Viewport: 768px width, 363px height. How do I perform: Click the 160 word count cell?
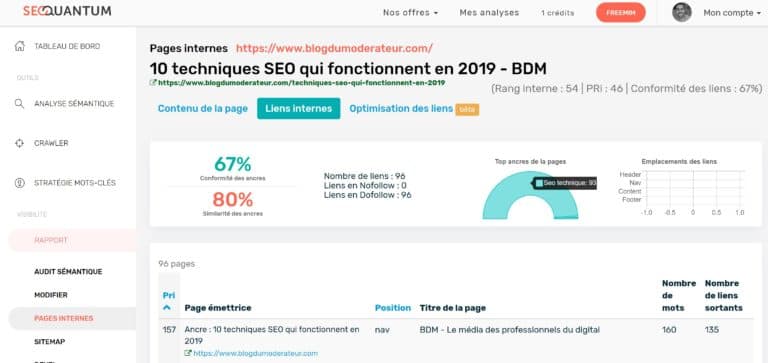tap(669, 330)
